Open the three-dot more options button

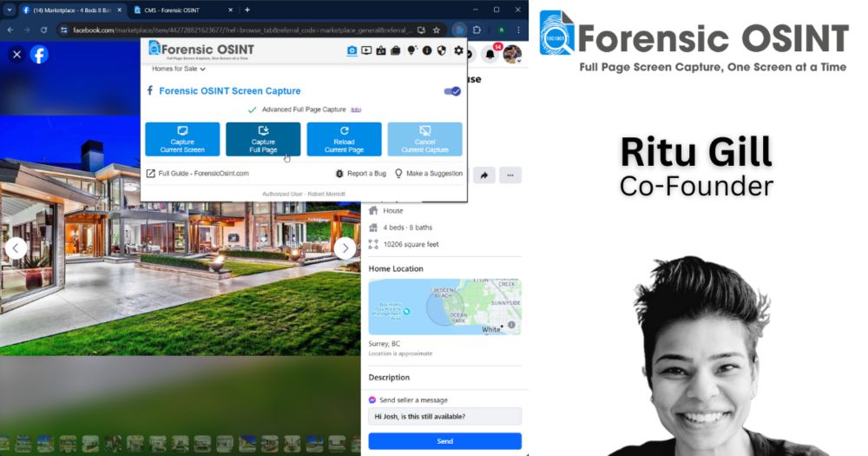pyautogui.click(x=510, y=175)
